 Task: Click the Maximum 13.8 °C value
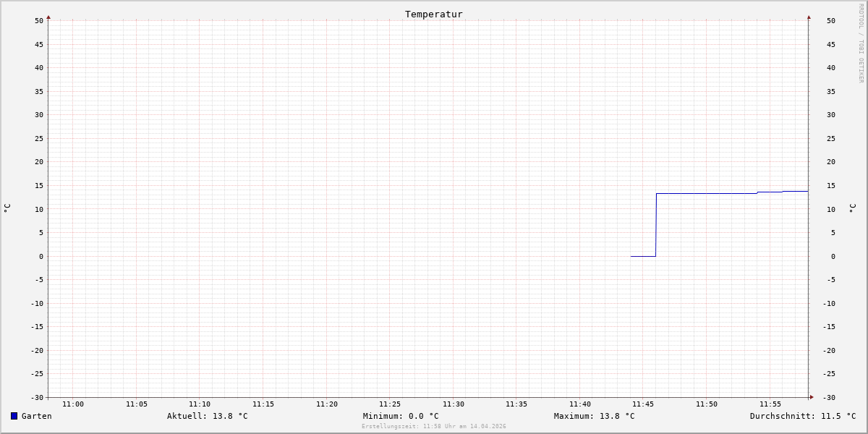(594, 416)
